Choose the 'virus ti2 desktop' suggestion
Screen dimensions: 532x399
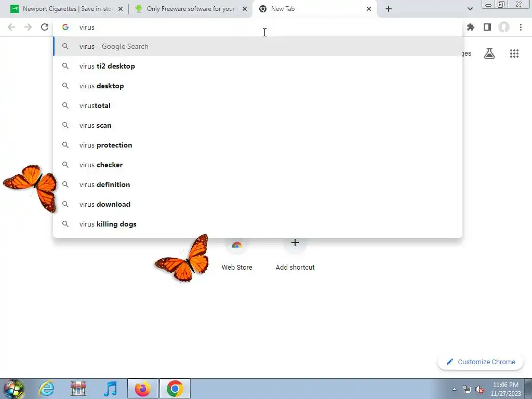[x=258, y=66]
